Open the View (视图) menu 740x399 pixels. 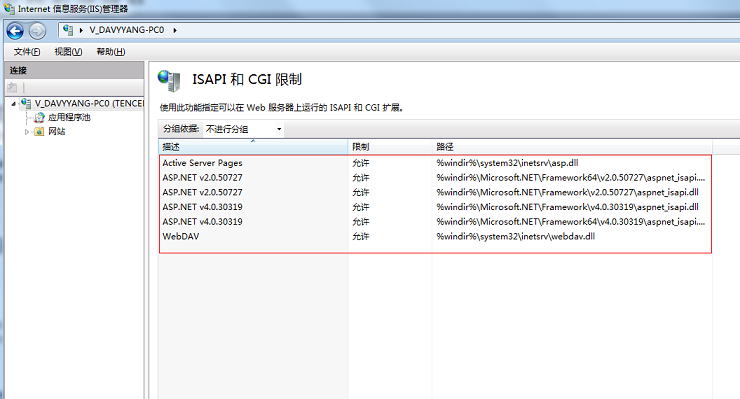click(68, 51)
